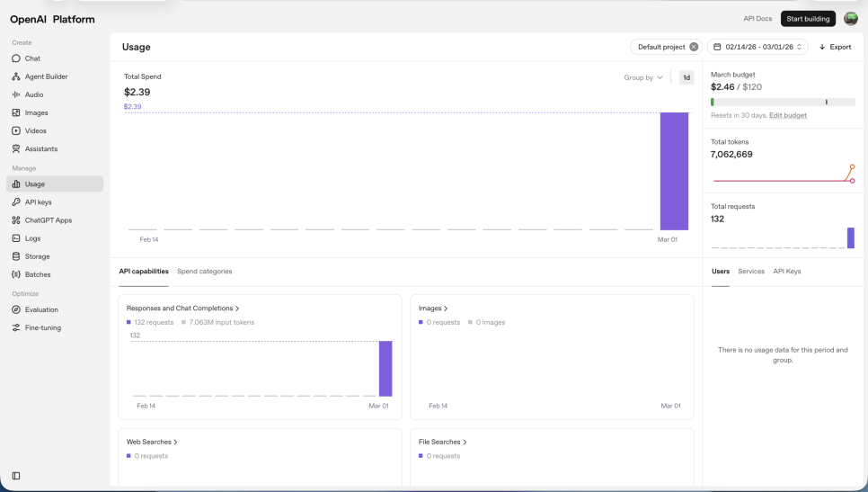This screenshot has height=492, width=868.
Task: Open the Chat icon in sidebar
Action: pos(16,58)
